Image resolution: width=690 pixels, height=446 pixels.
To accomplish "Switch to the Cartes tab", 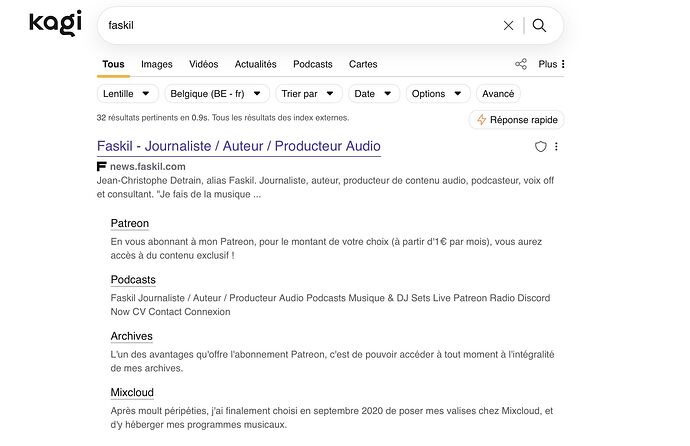I will point(363,64).
